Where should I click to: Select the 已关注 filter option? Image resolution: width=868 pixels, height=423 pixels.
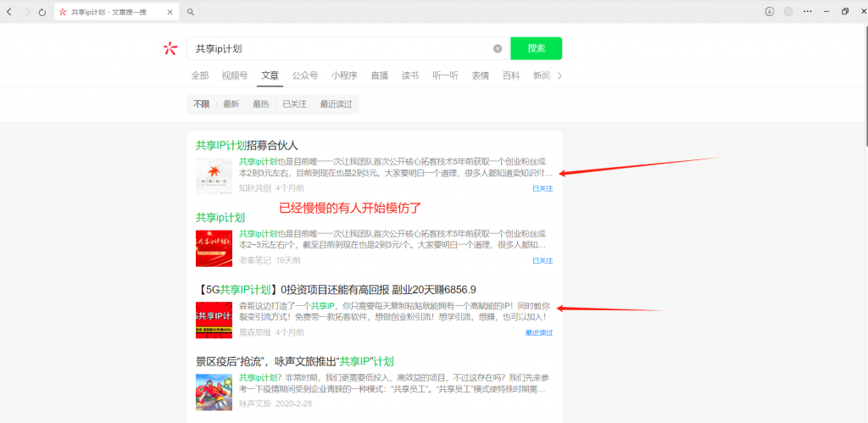pos(294,104)
